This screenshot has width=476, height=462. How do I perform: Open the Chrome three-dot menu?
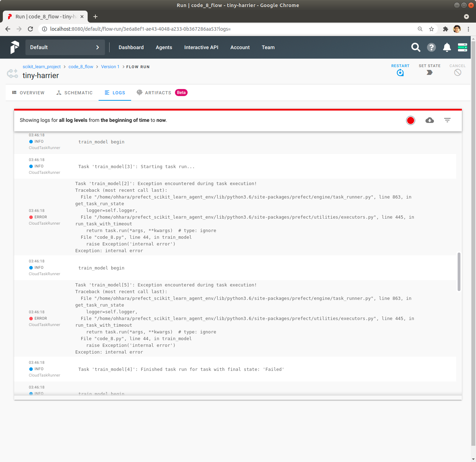click(469, 29)
